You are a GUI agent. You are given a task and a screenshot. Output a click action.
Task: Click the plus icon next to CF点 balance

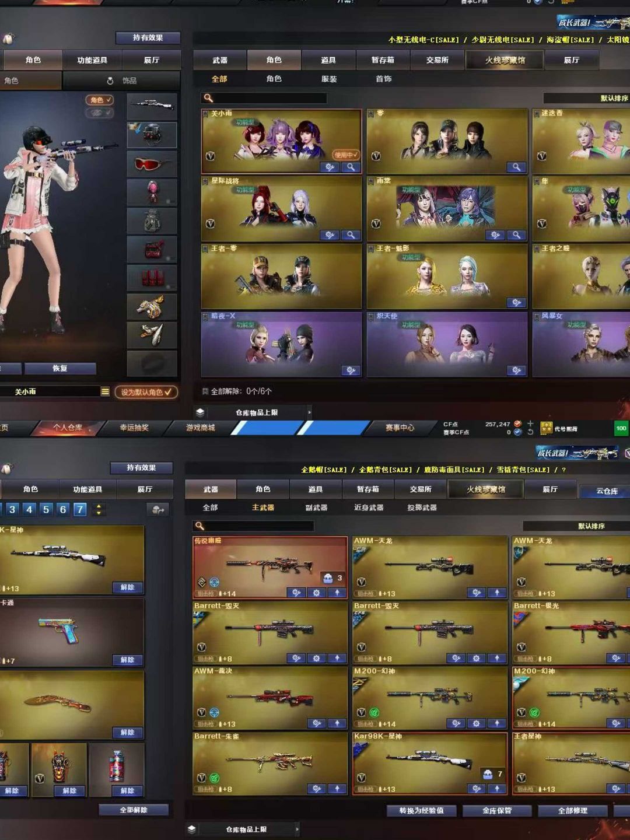coord(530,423)
